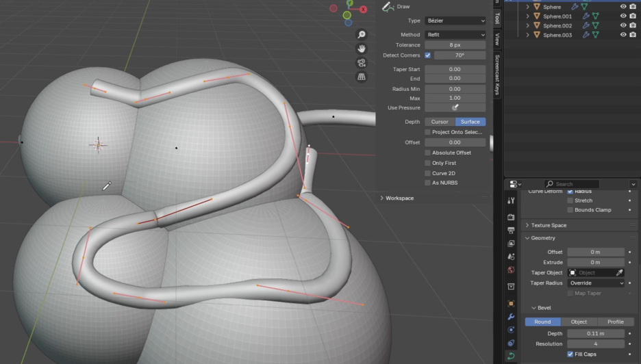Open the Output properties printer icon
The height and width of the screenshot is (364, 641).
[511, 230]
